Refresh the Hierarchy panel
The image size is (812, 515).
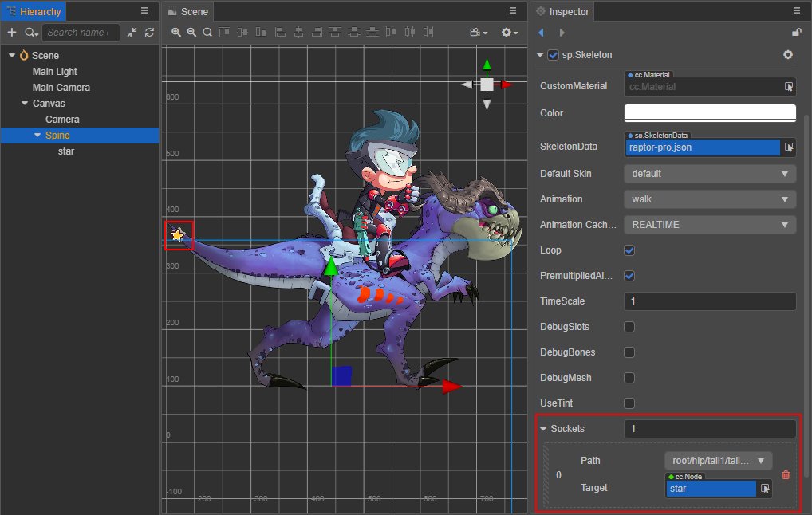tap(150, 32)
